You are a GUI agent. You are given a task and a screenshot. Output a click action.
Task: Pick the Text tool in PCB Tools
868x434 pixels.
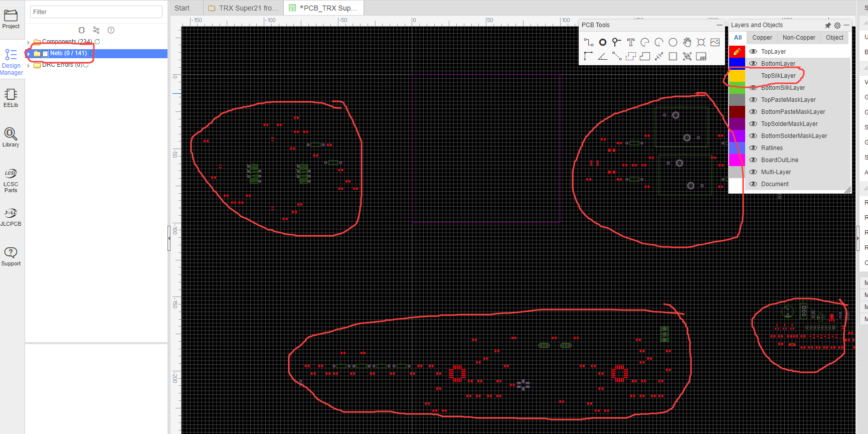(x=631, y=43)
